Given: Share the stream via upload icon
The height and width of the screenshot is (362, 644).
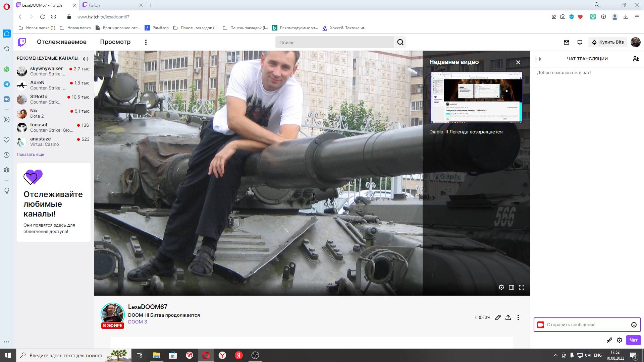Looking at the screenshot, I should [x=508, y=317].
